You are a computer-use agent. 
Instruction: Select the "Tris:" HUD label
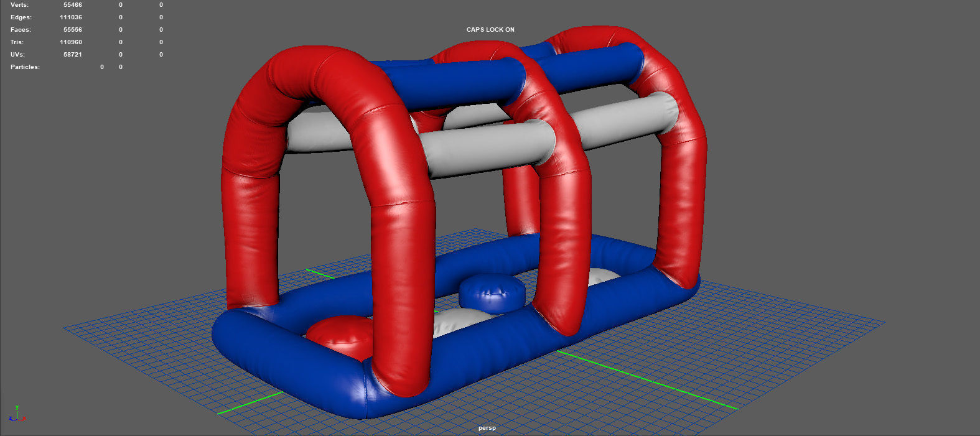click(x=17, y=42)
